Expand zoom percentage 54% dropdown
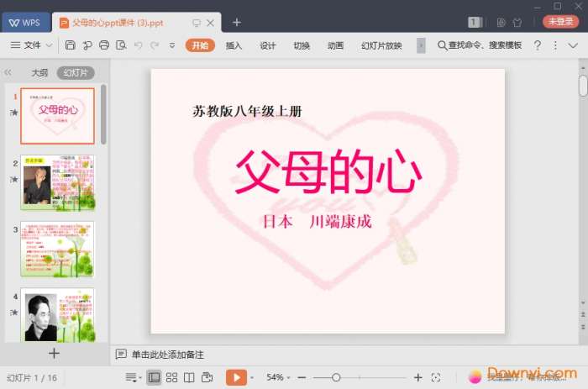Viewport: 588px width, 389px height. point(278,378)
